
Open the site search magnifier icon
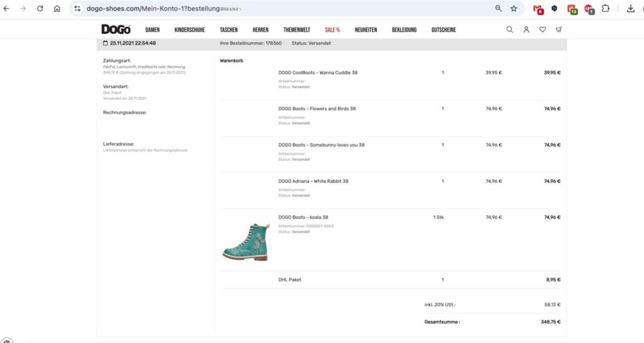coord(509,30)
